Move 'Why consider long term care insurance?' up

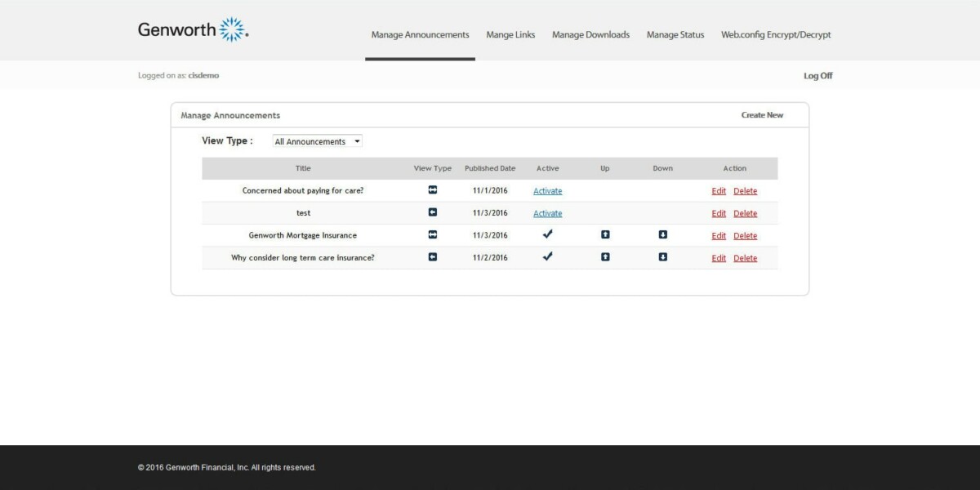tap(605, 257)
